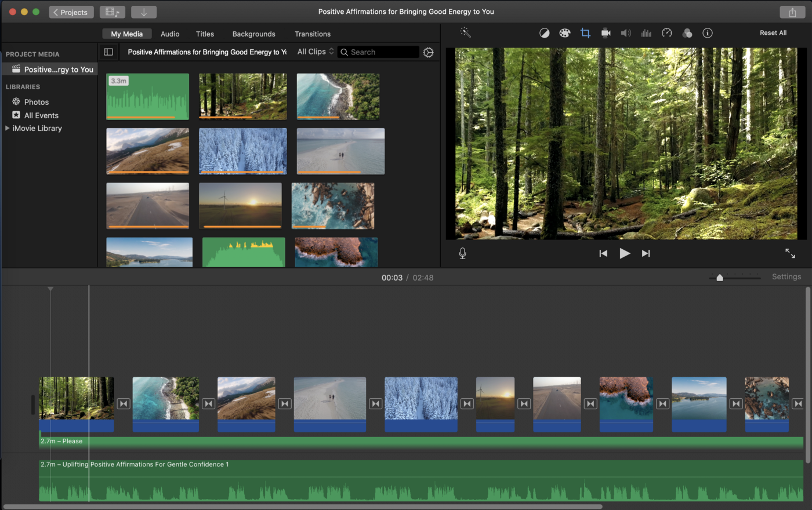812x510 pixels.
Task: Open the color balance tool
Action: coord(544,33)
